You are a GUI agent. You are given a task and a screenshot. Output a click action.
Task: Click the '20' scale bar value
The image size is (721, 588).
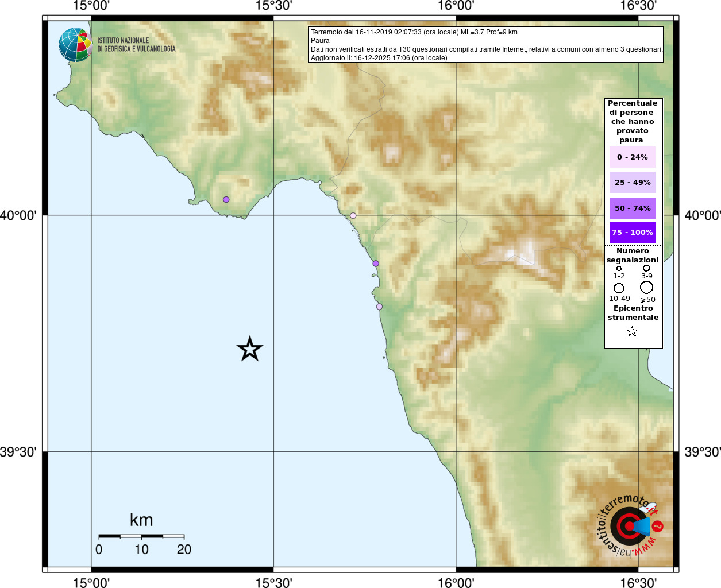pos(184,550)
